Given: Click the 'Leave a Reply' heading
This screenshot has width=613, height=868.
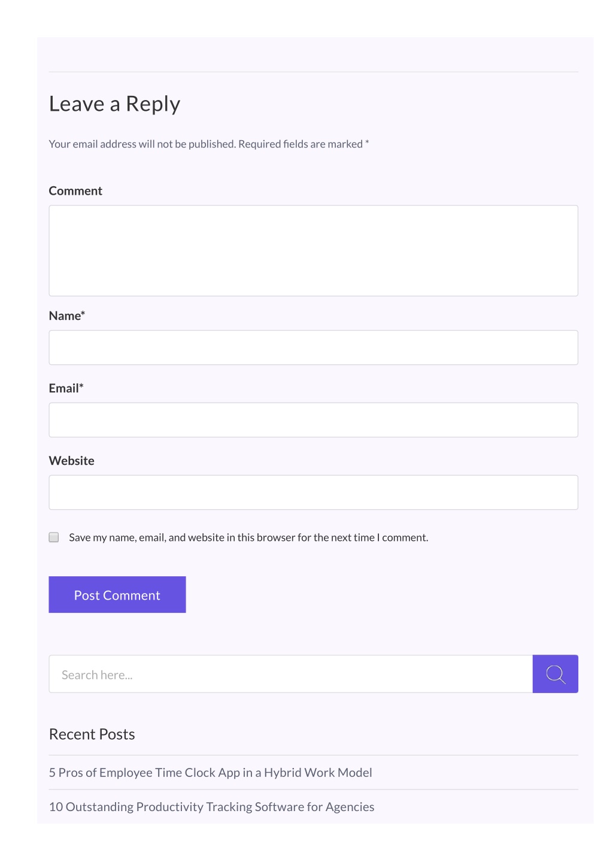Looking at the screenshot, I should coord(115,104).
